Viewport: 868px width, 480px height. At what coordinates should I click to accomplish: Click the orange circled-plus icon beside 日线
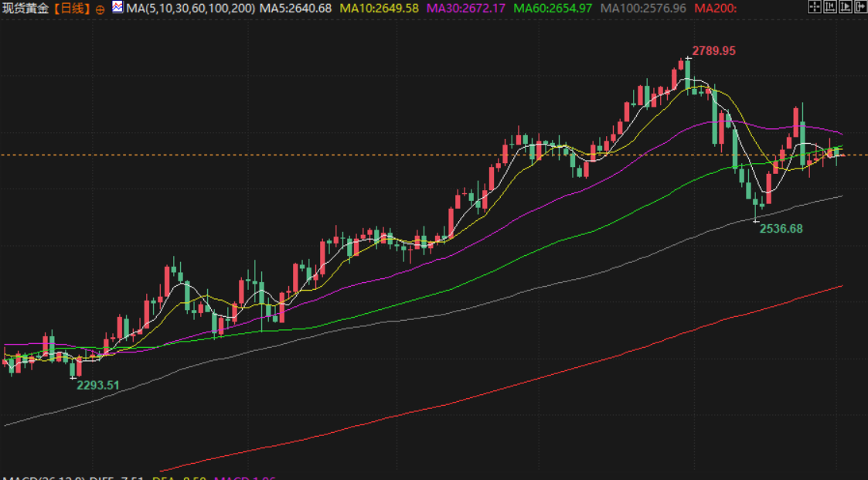100,9
